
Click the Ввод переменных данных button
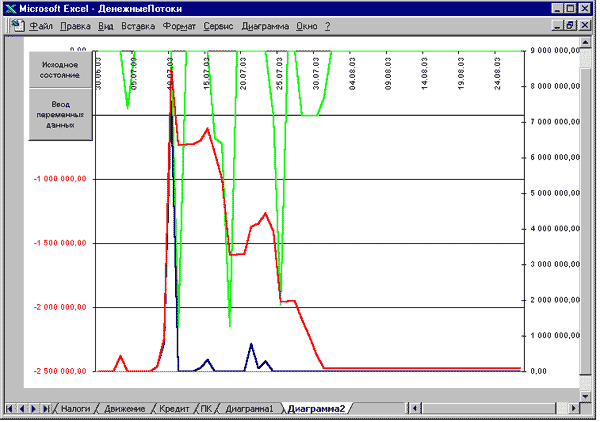[x=60, y=114]
